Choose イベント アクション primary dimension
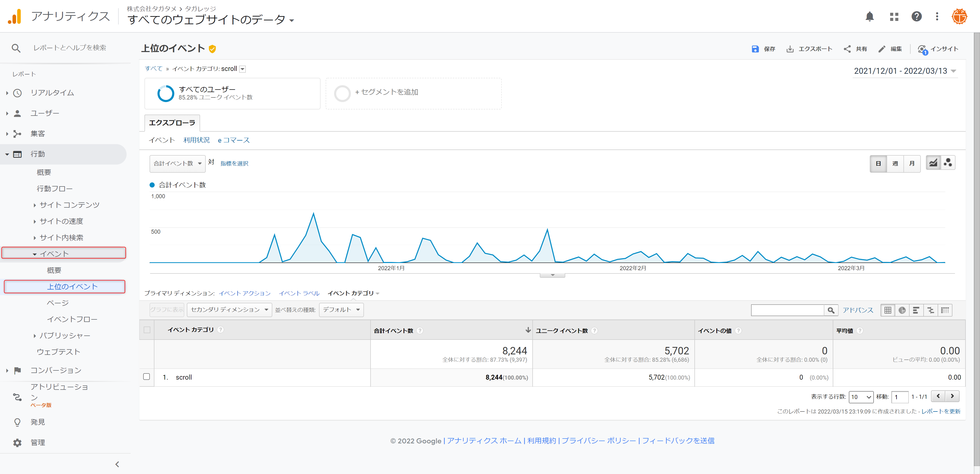The height and width of the screenshot is (474, 980). (245, 293)
